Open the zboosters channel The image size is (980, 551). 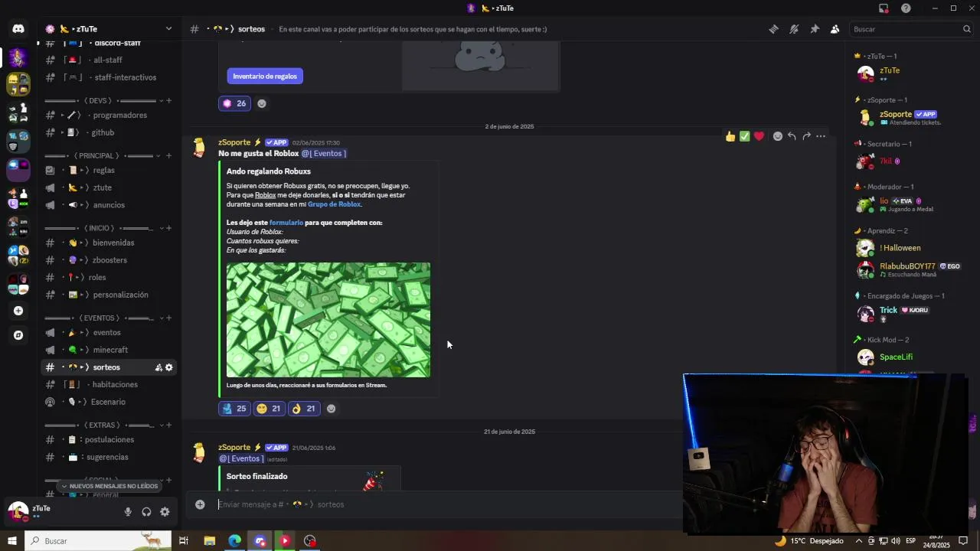tap(109, 260)
